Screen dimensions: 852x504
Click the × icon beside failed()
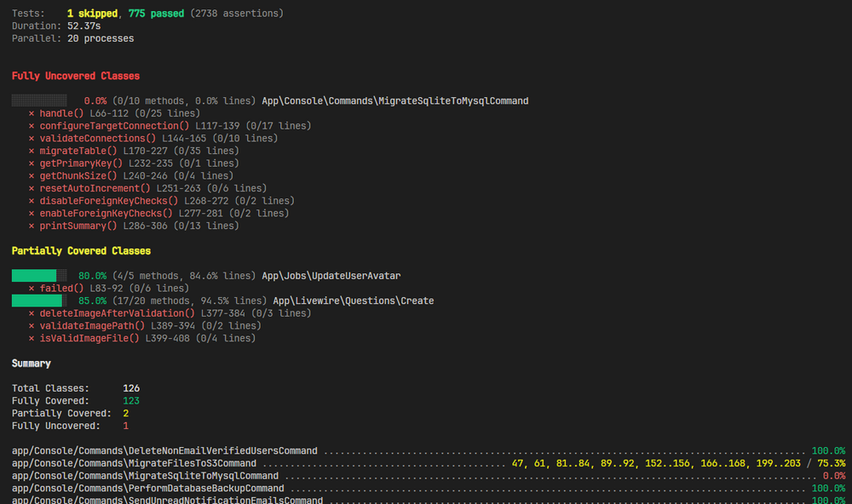coord(32,289)
